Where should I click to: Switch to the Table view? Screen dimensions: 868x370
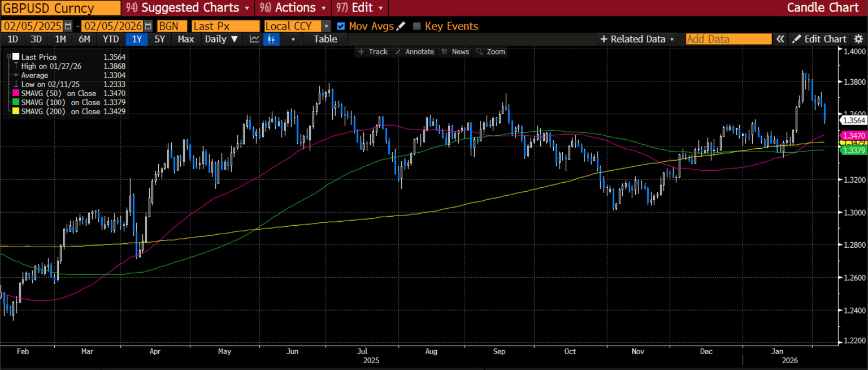325,39
